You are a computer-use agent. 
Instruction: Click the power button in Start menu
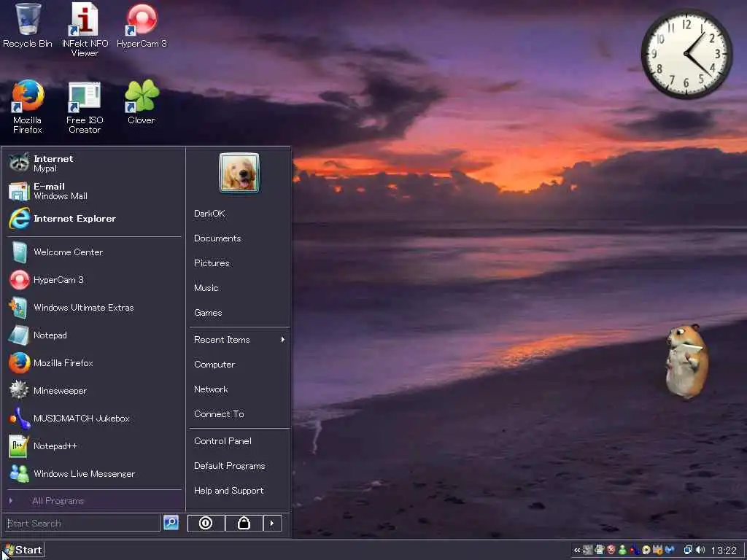point(206,523)
